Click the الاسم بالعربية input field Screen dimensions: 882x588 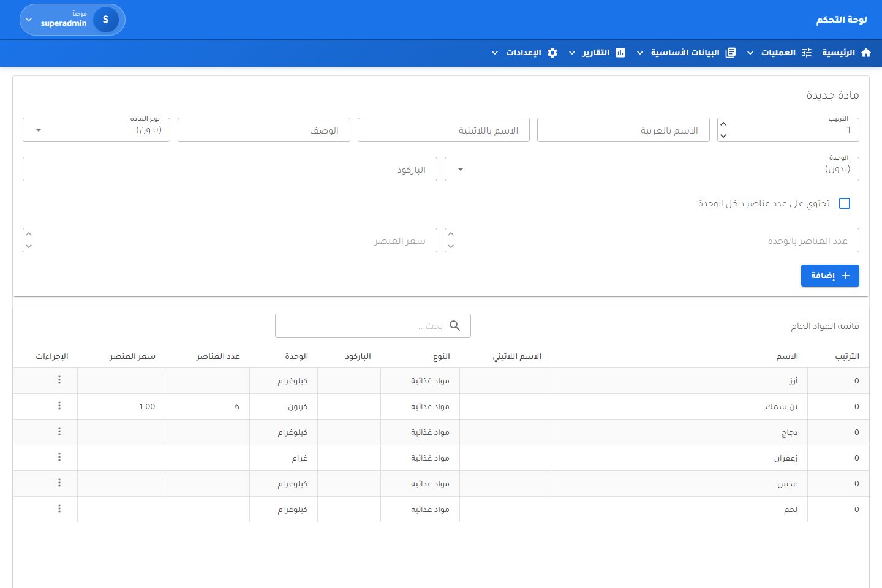[x=623, y=130]
